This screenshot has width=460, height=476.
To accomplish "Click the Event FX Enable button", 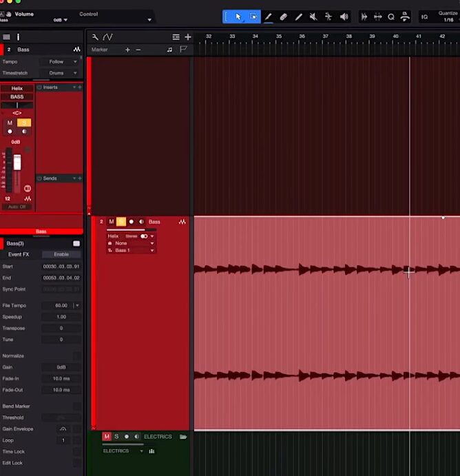I will 61,254.
